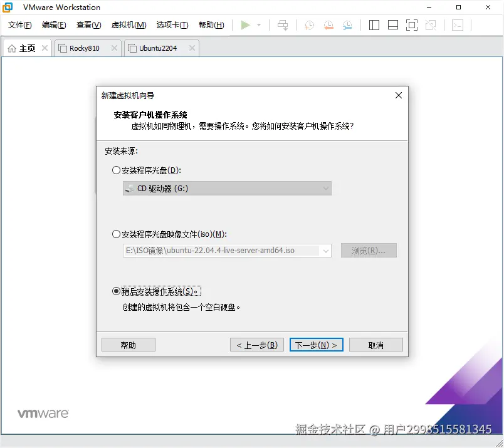Click the Rocky810 tab VM icon
Screen dimensions: 504x448
click(62, 48)
